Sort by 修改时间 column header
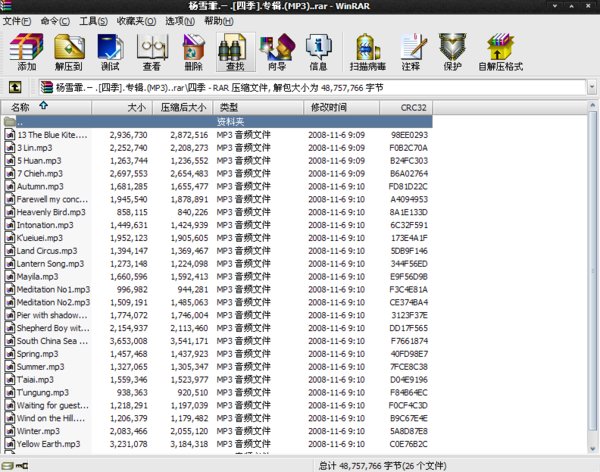The image size is (600, 472). point(341,108)
